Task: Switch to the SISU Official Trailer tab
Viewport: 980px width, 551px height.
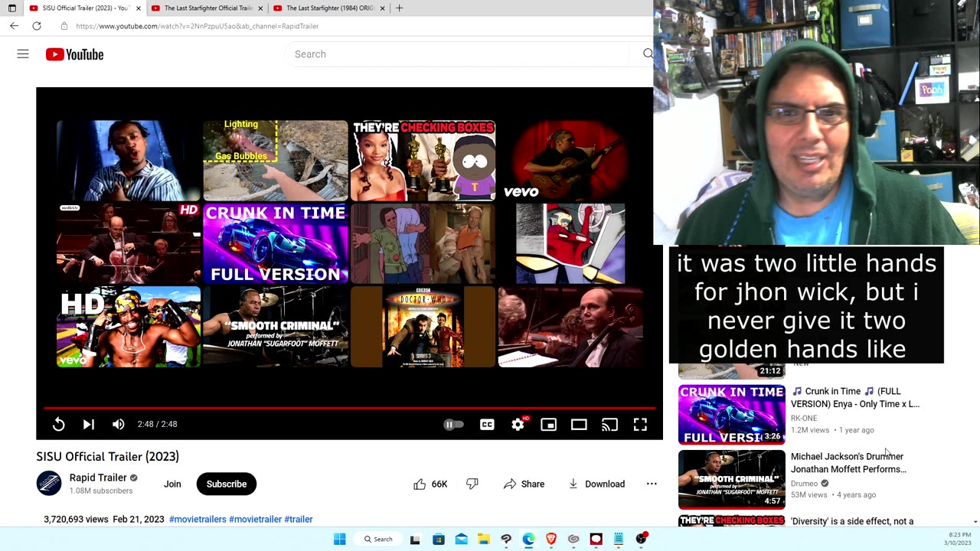Action: tap(84, 8)
